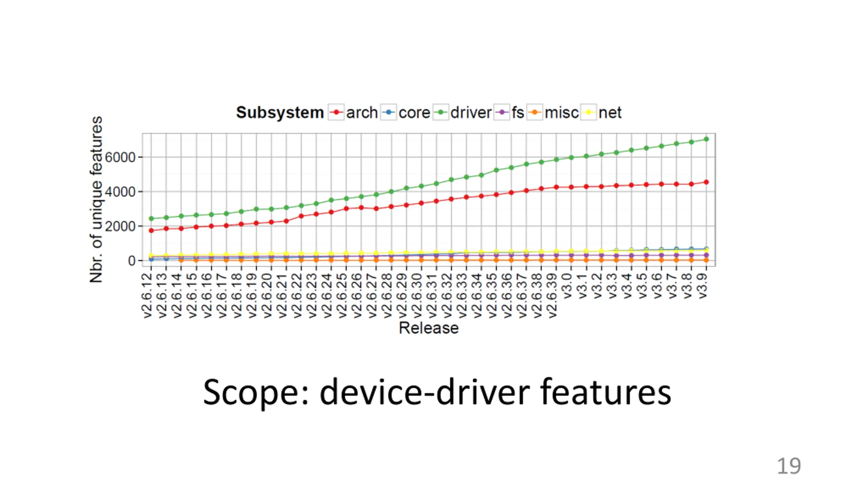Click the x-axis tick label v2.6.18
The image size is (868, 488).
click(237, 296)
